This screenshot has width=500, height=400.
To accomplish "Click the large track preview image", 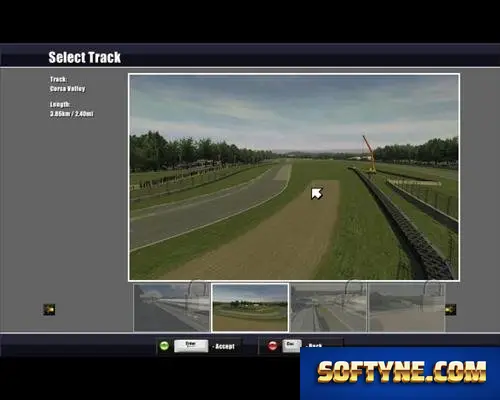I will [294, 177].
